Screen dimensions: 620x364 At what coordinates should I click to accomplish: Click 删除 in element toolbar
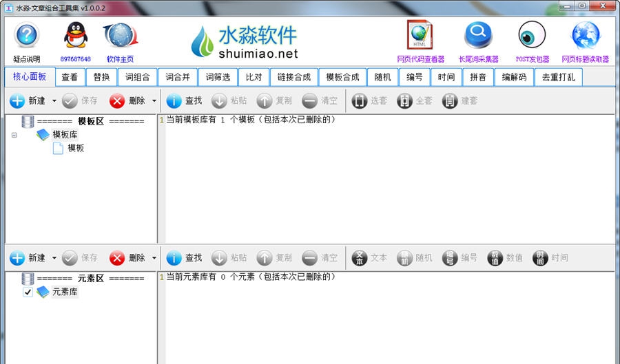127,258
